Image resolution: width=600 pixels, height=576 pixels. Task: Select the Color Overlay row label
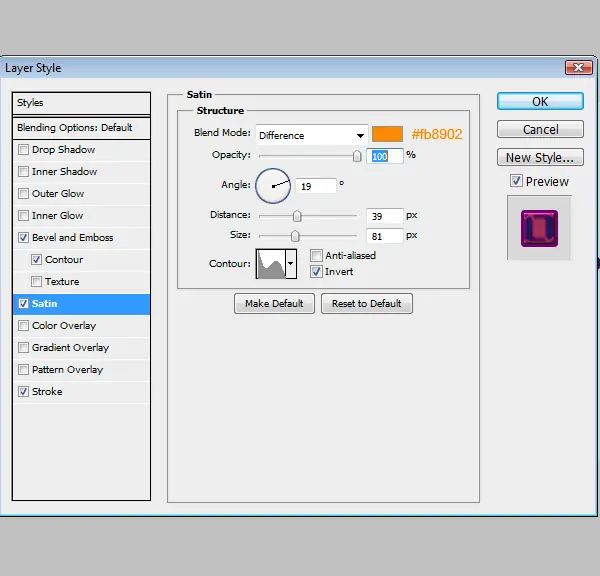(64, 326)
